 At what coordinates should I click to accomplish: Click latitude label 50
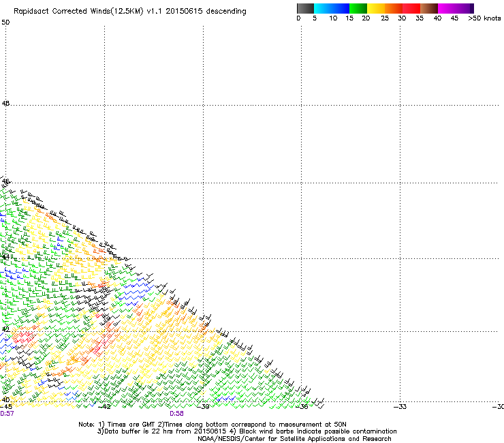point(5,22)
